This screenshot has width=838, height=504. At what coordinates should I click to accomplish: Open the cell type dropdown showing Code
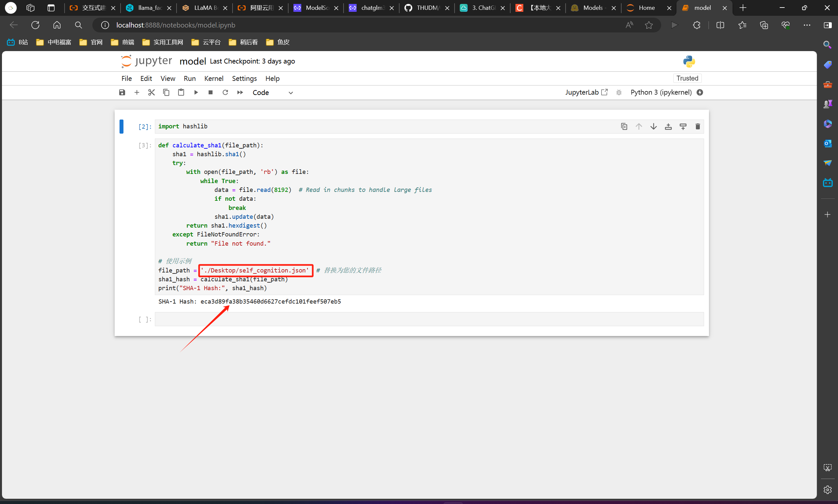tap(273, 93)
